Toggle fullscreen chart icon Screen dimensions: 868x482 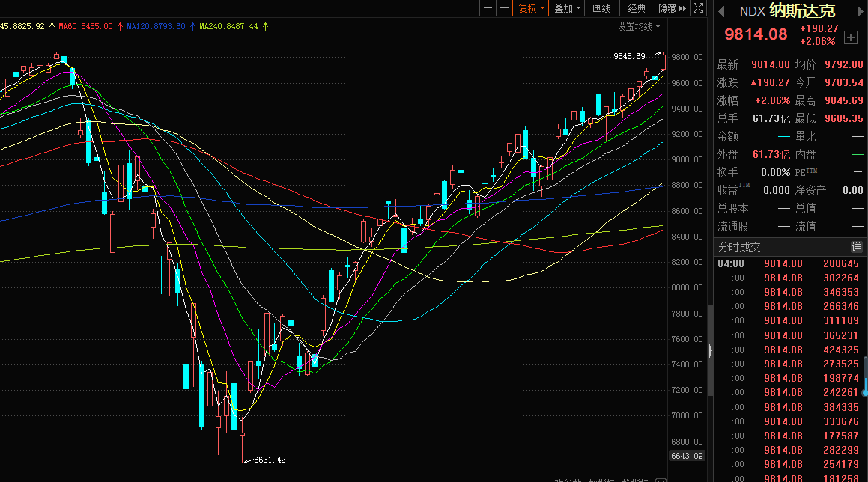pyautogui.click(x=698, y=8)
